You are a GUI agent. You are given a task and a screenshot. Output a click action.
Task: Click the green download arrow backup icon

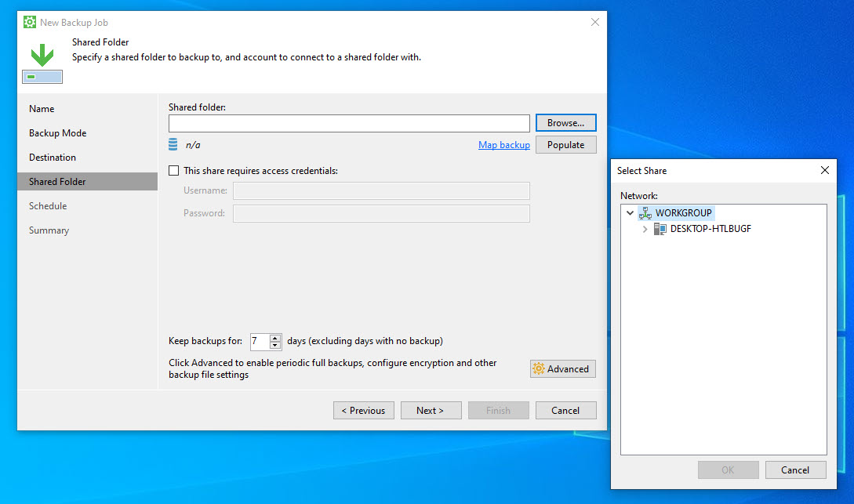pos(42,55)
